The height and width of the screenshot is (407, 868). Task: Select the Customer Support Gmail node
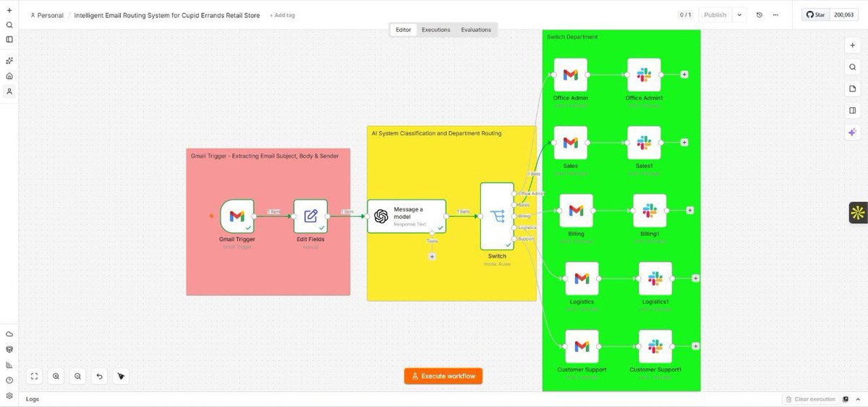(582, 347)
